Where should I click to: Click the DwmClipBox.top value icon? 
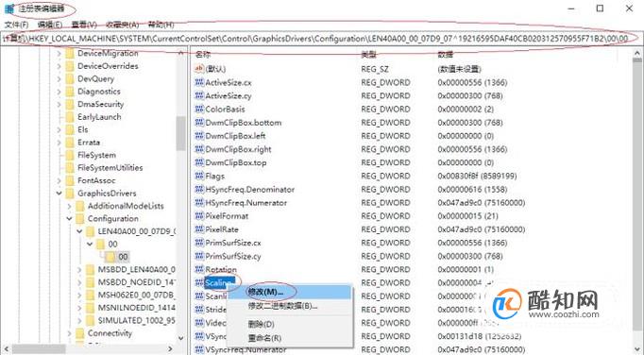[199, 162]
